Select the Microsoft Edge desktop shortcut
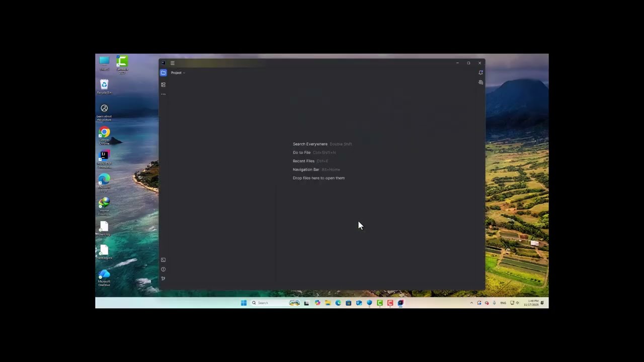The height and width of the screenshot is (362, 644). 104,184
